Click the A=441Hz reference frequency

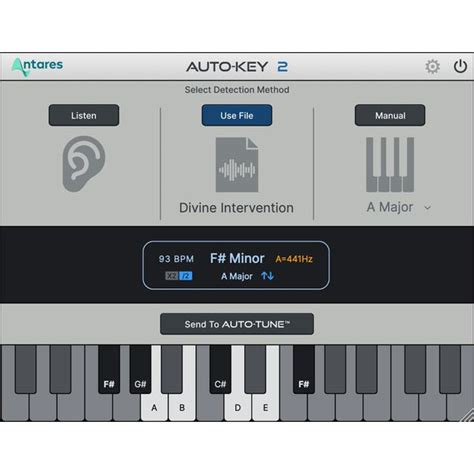coord(294,259)
